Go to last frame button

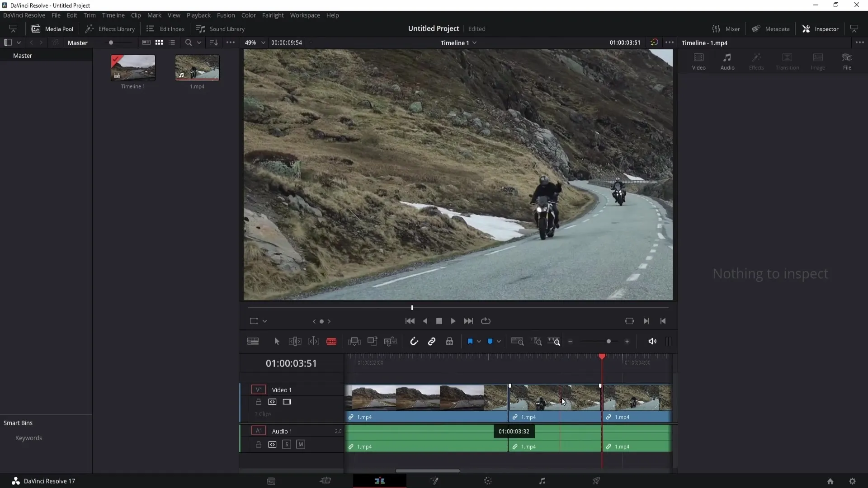coord(468,321)
